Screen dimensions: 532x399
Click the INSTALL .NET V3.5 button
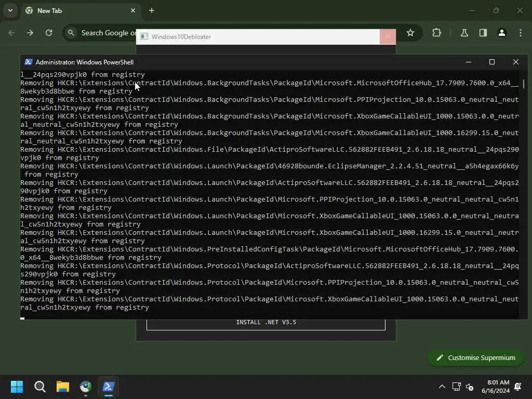click(x=266, y=324)
